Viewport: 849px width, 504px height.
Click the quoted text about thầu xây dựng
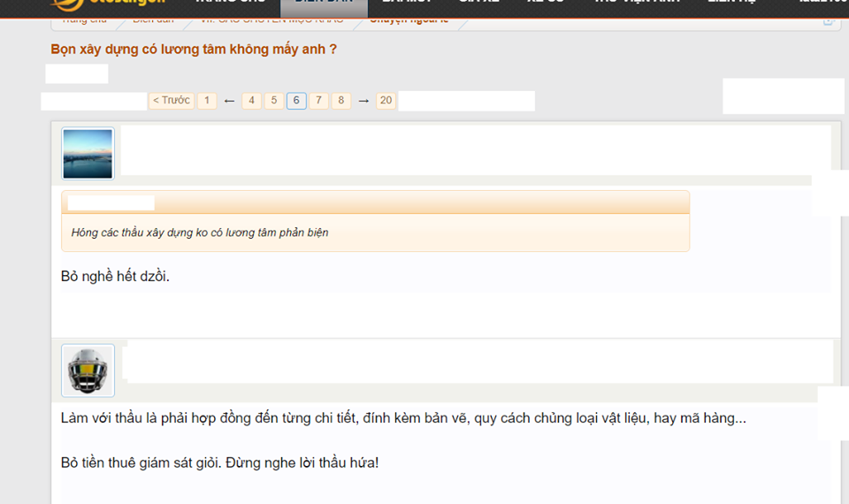200,233
